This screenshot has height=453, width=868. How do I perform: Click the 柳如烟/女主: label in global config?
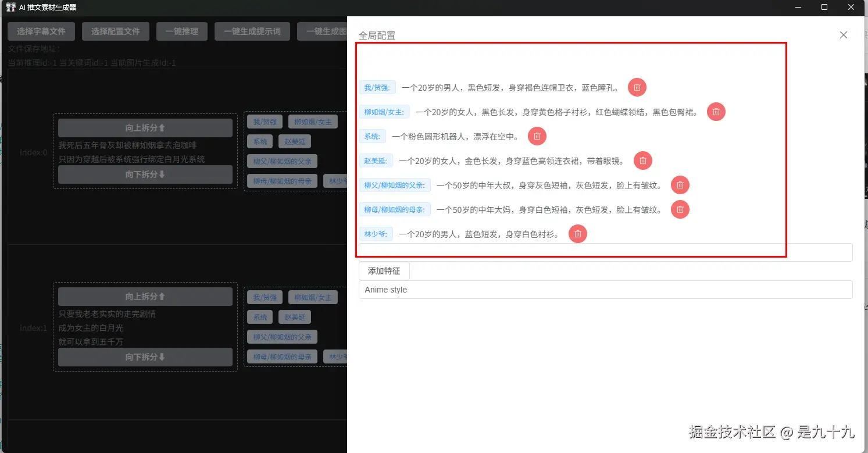tap(384, 112)
